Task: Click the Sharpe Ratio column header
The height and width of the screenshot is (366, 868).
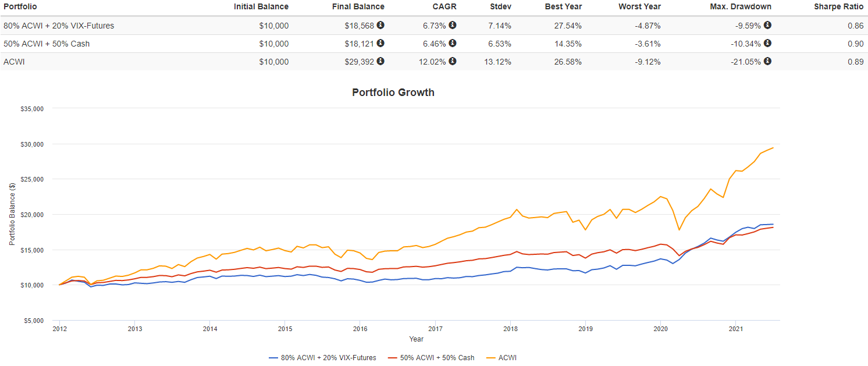Action: tap(838, 7)
